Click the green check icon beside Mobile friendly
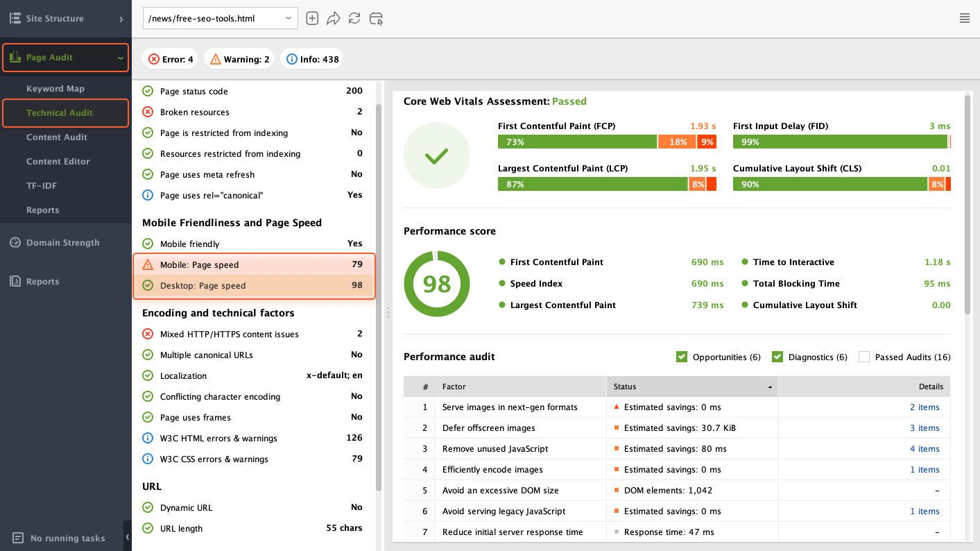The height and width of the screenshot is (551, 980). tap(148, 244)
